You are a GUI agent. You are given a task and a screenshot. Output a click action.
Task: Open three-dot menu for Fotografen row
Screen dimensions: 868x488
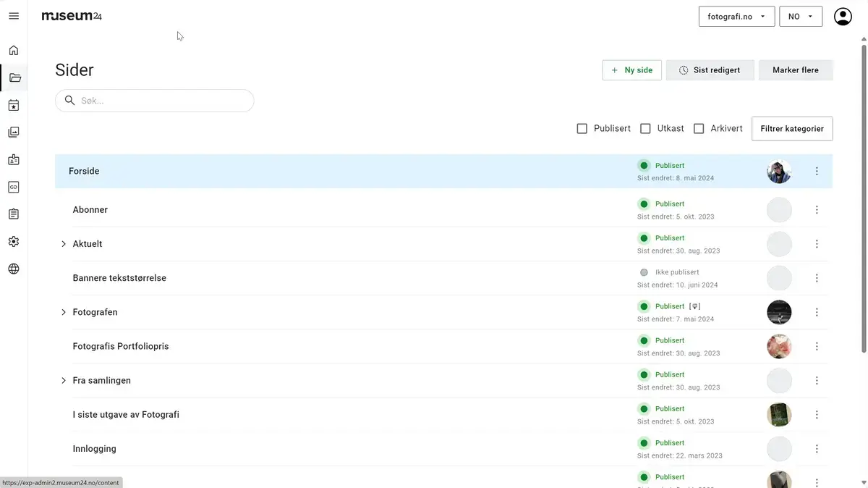point(817,313)
